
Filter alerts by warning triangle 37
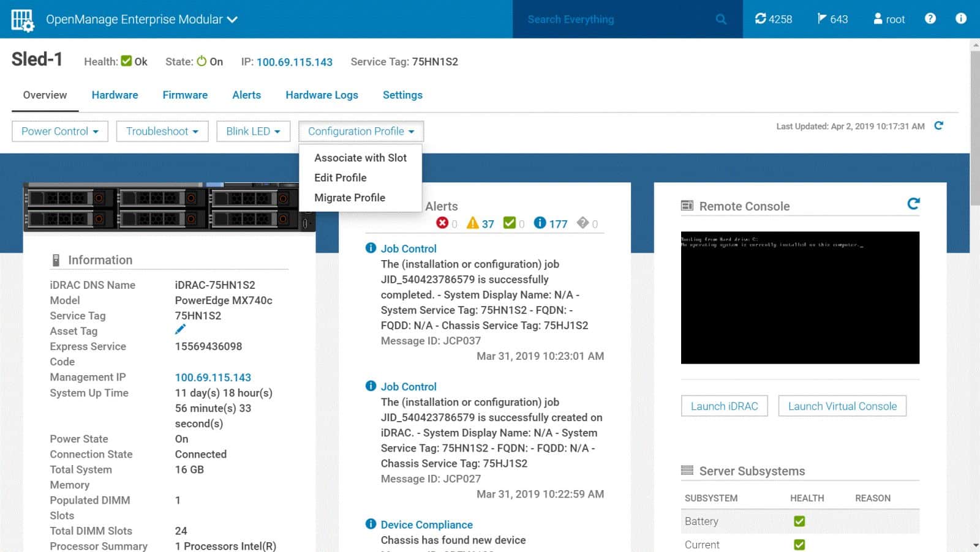[x=480, y=223]
